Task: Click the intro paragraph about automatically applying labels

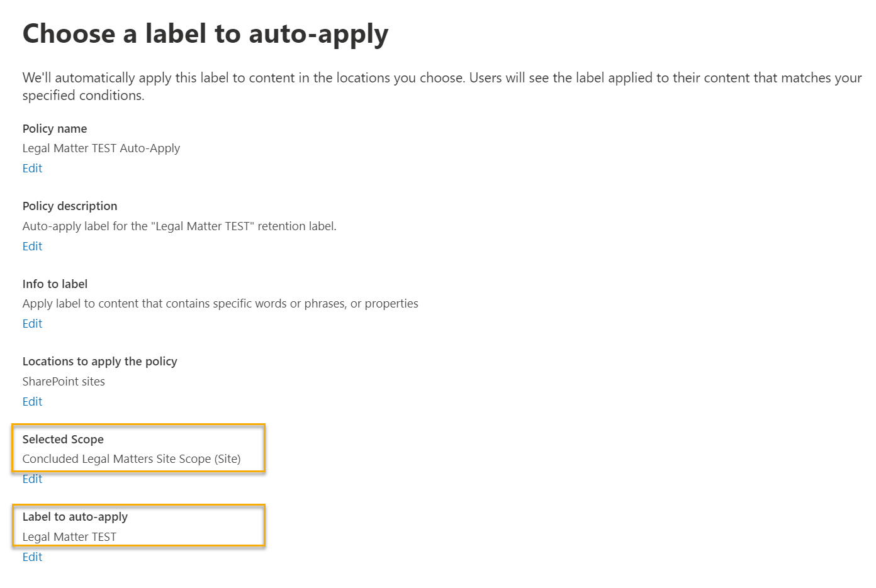Action: [x=441, y=86]
